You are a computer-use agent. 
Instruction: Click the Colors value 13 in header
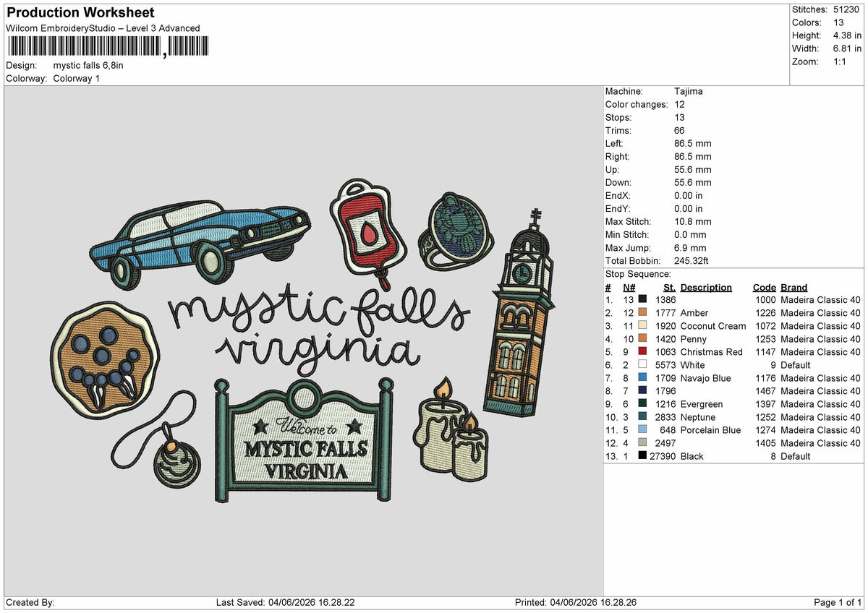[840, 22]
